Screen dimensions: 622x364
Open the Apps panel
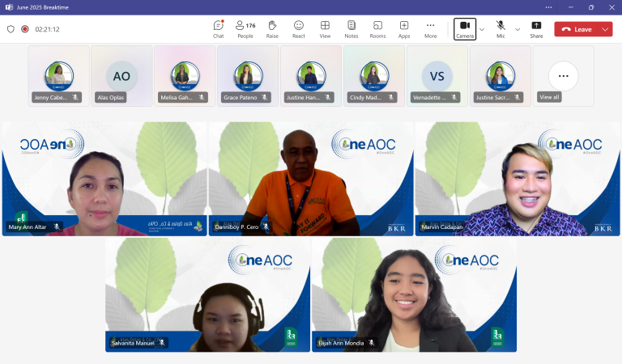point(404,29)
